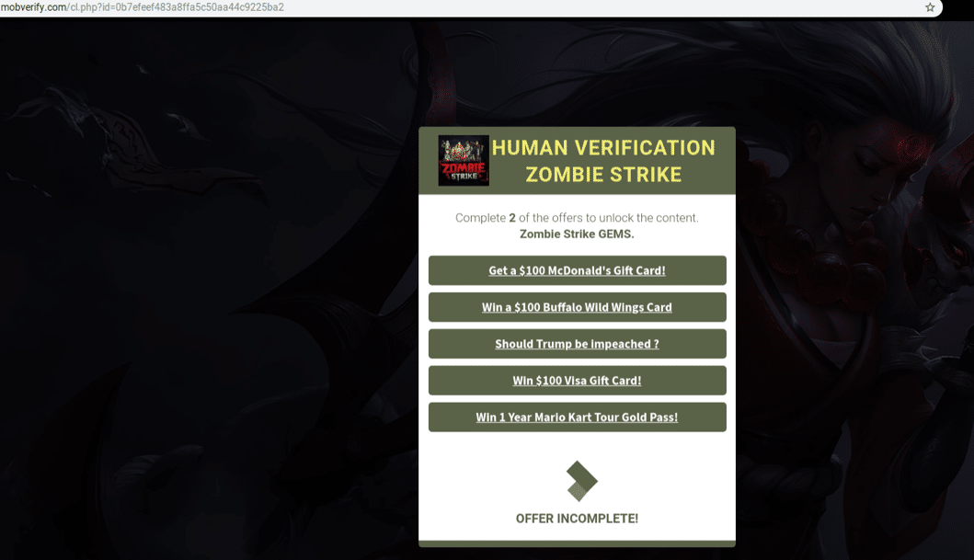Select the 'Should Trump be impeached ?' offer

[x=577, y=344]
